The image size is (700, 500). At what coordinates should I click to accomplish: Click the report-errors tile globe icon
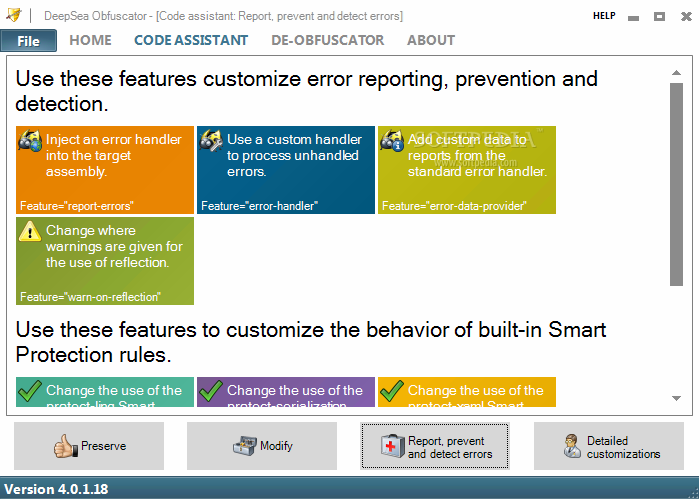pyautogui.click(x=30, y=141)
